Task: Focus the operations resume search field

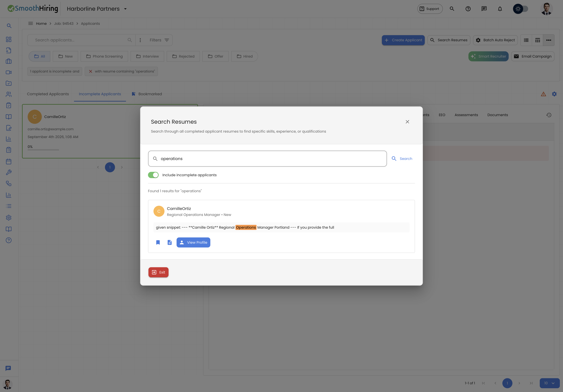Action: tap(268, 159)
